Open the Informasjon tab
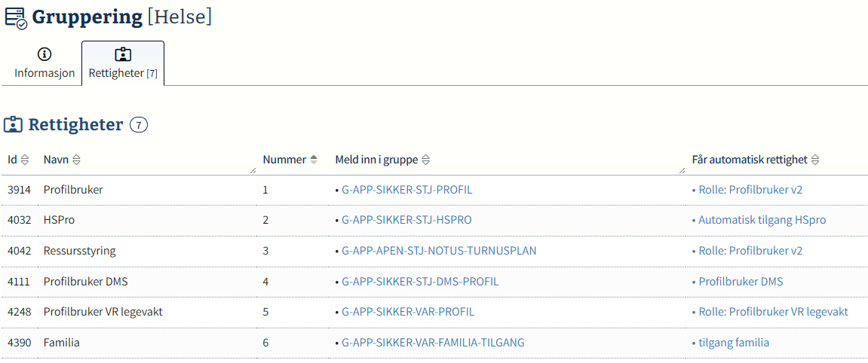The width and height of the screenshot is (868, 363). tap(44, 64)
